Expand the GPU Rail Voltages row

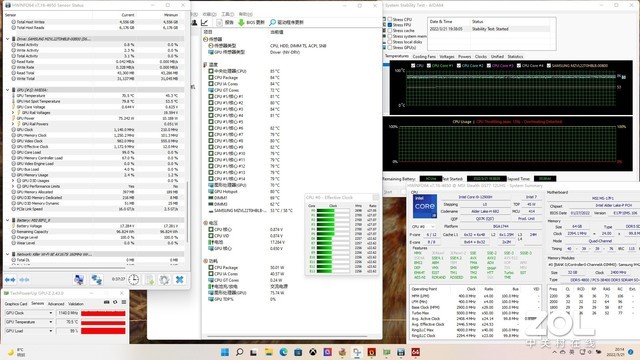pyautogui.click(x=13, y=112)
